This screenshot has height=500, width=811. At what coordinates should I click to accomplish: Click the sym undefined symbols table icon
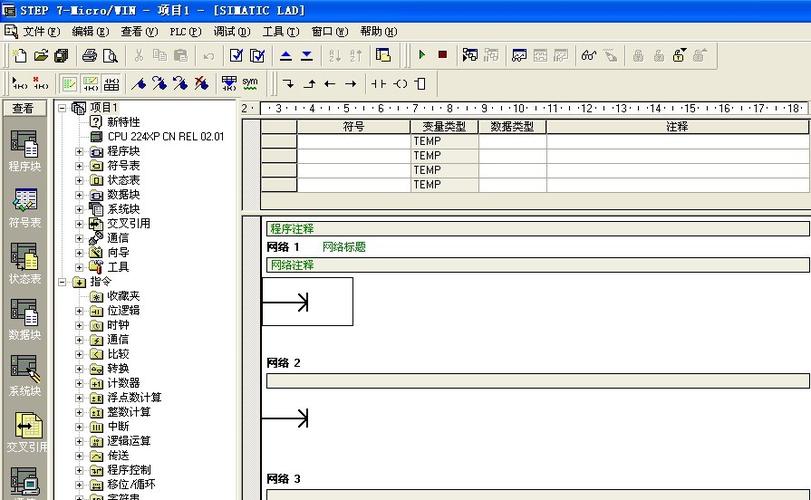[250, 83]
